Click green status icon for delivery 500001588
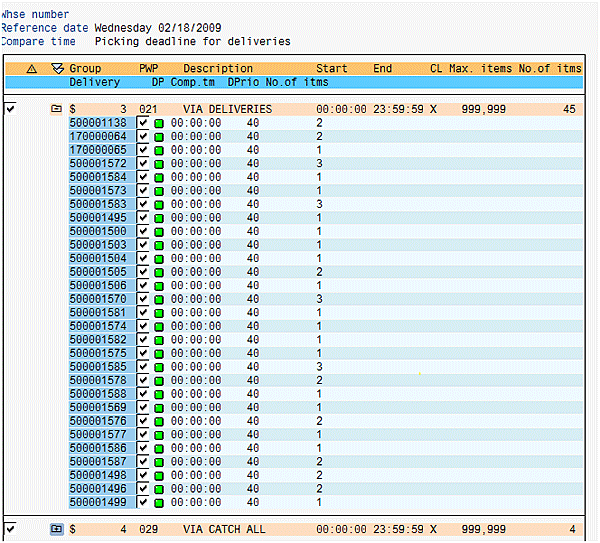The image size is (600, 543). click(x=158, y=394)
